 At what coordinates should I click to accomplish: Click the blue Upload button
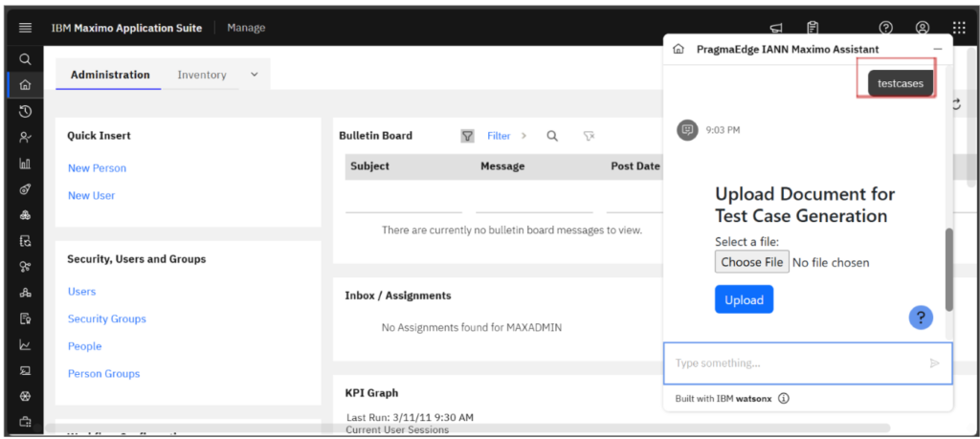pyautogui.click(x=744, y=299)
